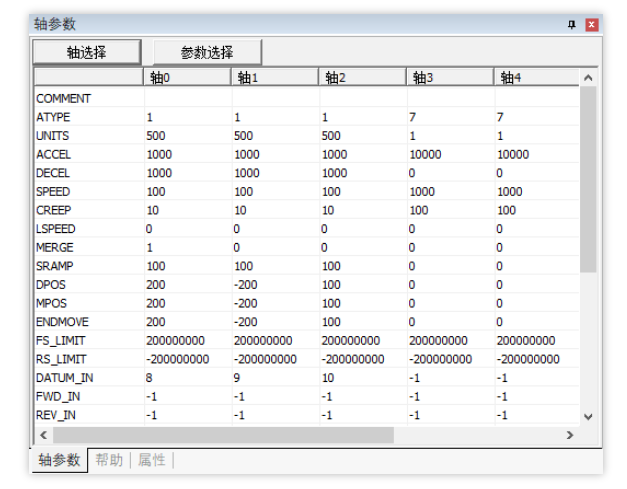This screenshot has height=489, width=627.
Task: Click the pin icon in title bar
Action: point(572,25)
